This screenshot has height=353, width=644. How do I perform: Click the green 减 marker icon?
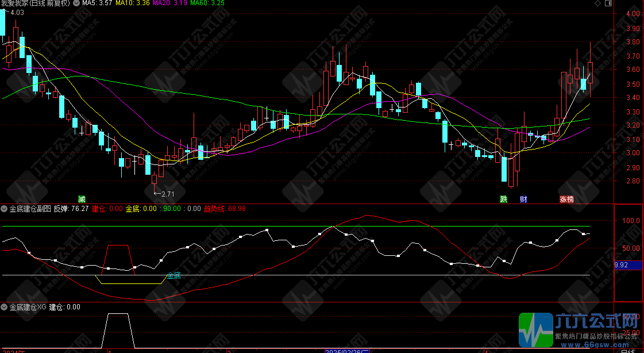[82, 199]
